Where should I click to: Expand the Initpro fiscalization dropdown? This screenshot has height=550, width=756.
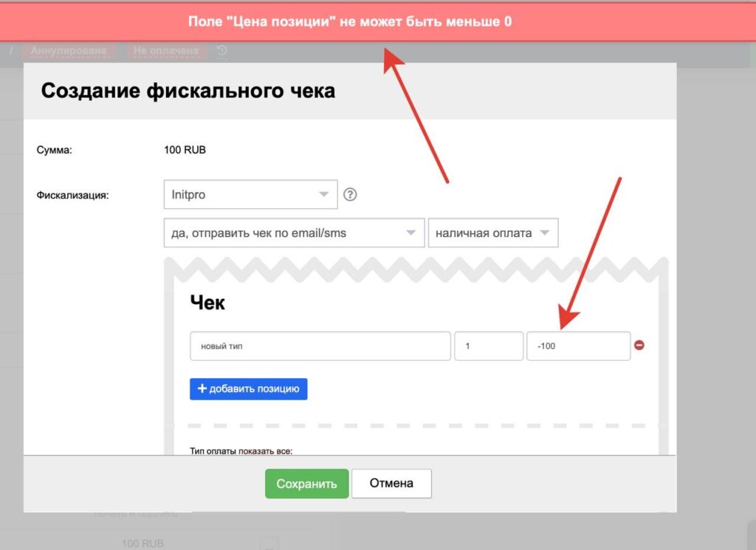pos(250,195)
